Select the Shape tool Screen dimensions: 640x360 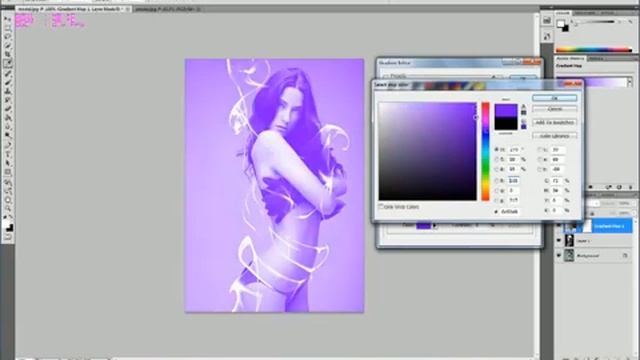pyautogui.click(x=8, y=173)
